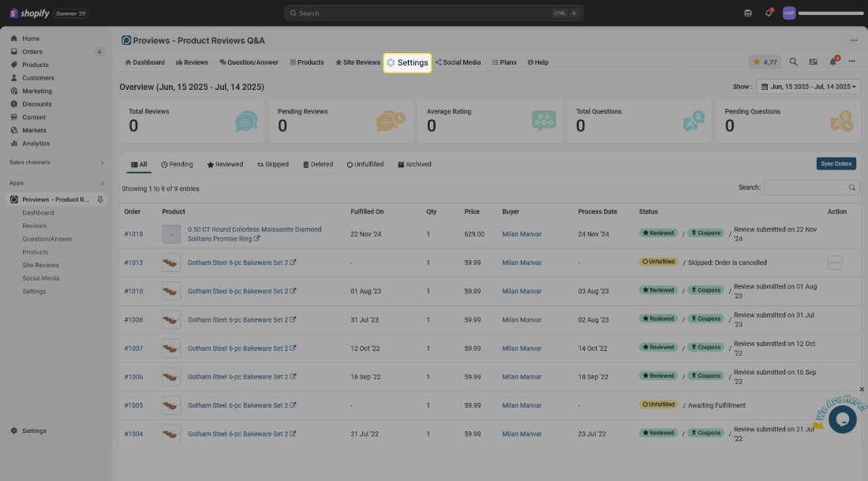Open the Proviews notification bell
Viewport: 868px width, 481px height.
coord(833,62)
